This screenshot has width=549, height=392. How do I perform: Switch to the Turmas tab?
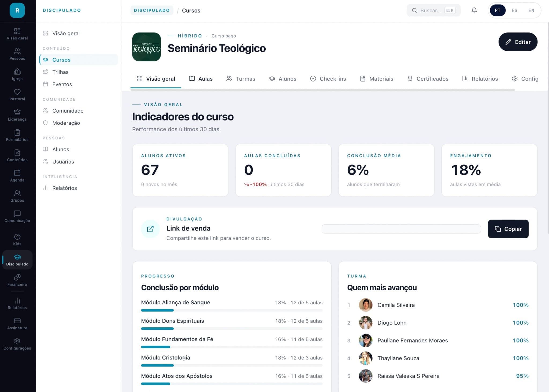[x=241, y=79]
